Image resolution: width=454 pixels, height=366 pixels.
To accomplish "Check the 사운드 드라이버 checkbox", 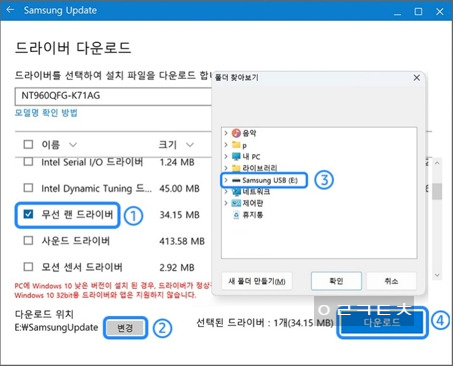I will pyautogui.click(x=28, y=240).
